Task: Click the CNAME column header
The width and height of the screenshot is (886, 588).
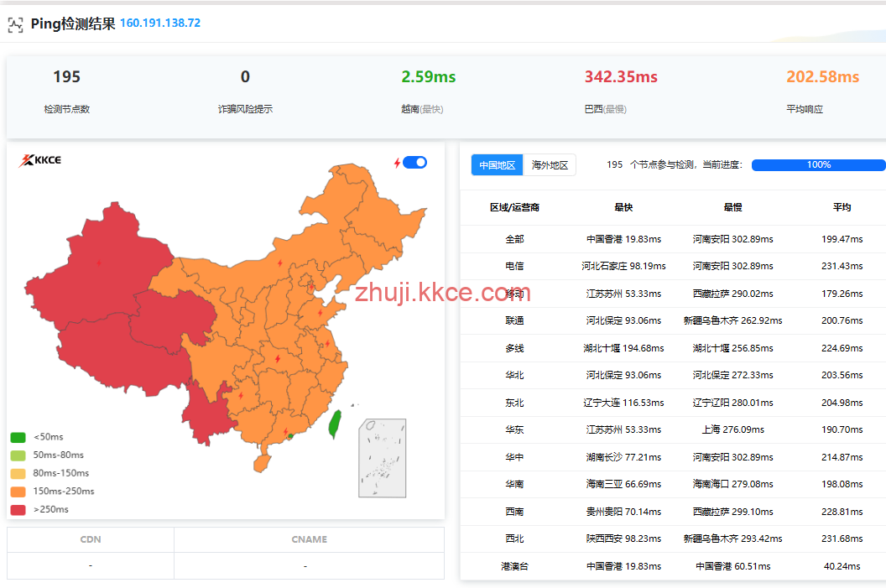Action: [309, 539]
